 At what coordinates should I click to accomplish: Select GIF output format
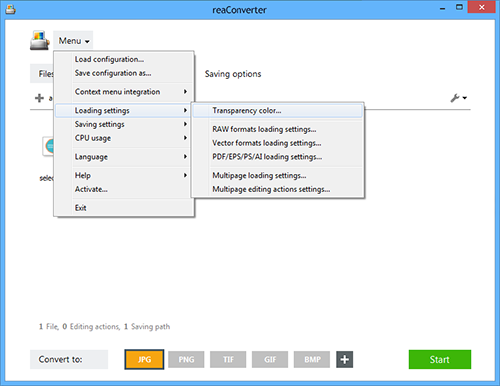point(270,359)
